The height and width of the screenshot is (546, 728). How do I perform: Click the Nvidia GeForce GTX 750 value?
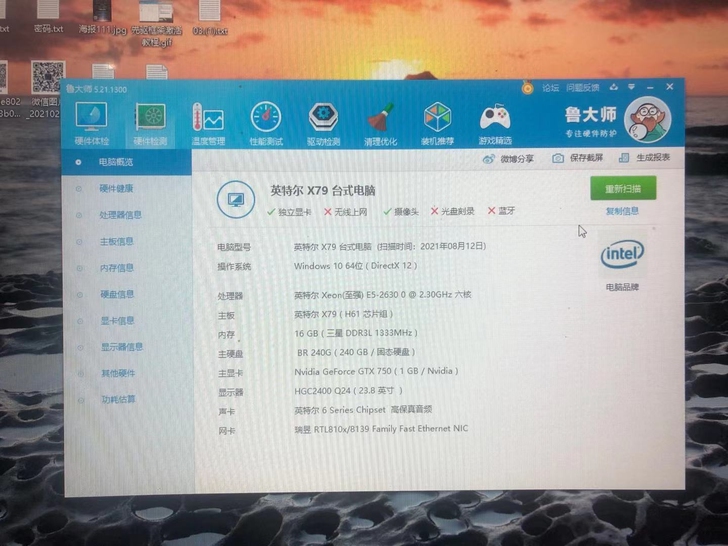[376, 371]
